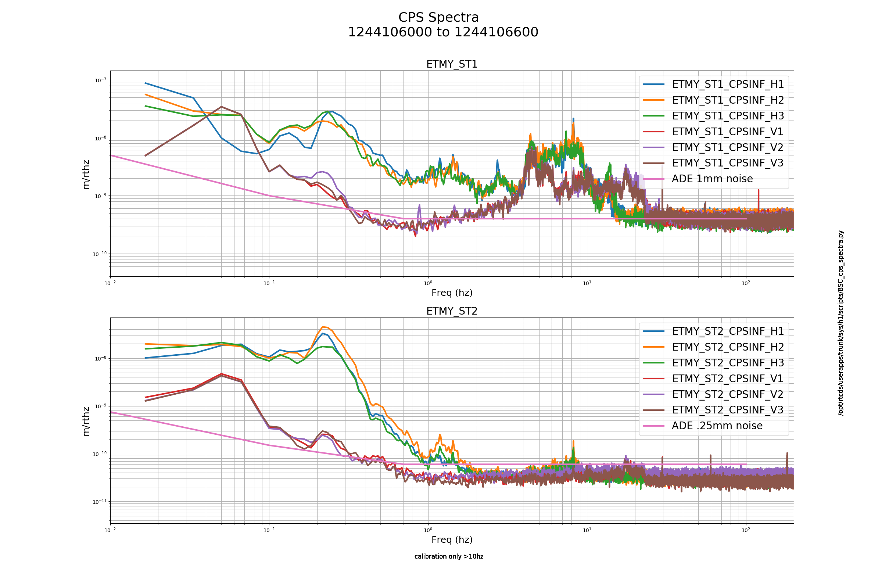Viewport: 882px width, 588px height.
Task: Select the ETMY_ST2_CPSINF_H2 legend label
Action: pos(728,347)
